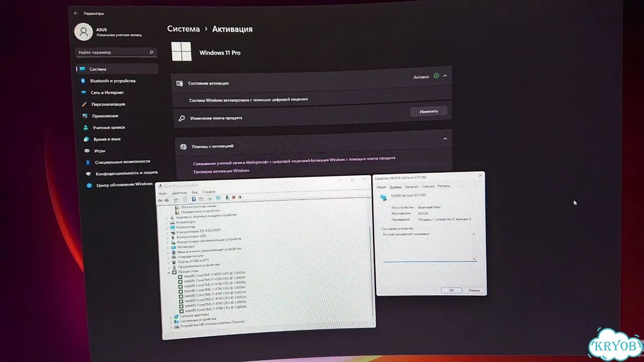Viewport: 644px width, 362px height.
Task: Click the magnifier icon in the search box
Action: click(x=151, y=52)
